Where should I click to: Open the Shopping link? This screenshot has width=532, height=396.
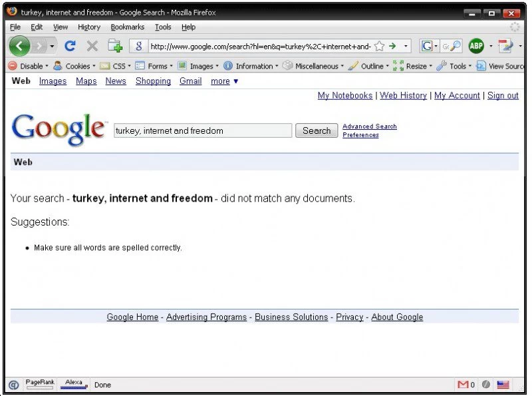(153, 81)
